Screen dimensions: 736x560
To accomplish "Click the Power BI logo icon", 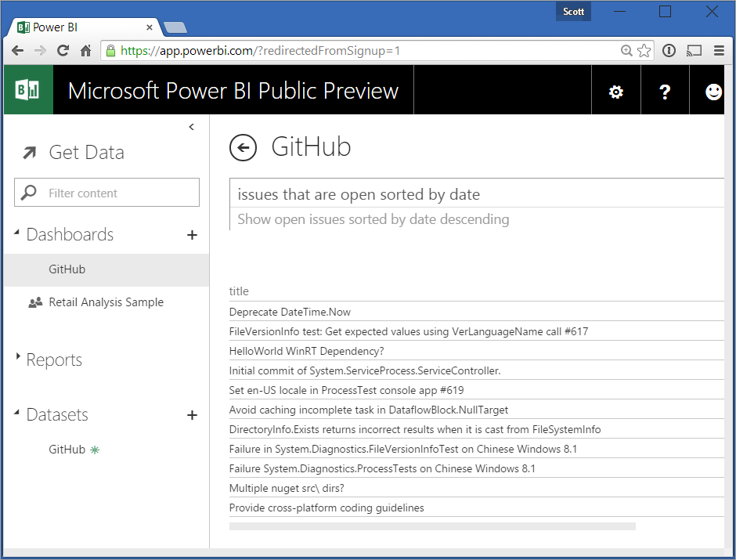I will [x=28, y=90].
